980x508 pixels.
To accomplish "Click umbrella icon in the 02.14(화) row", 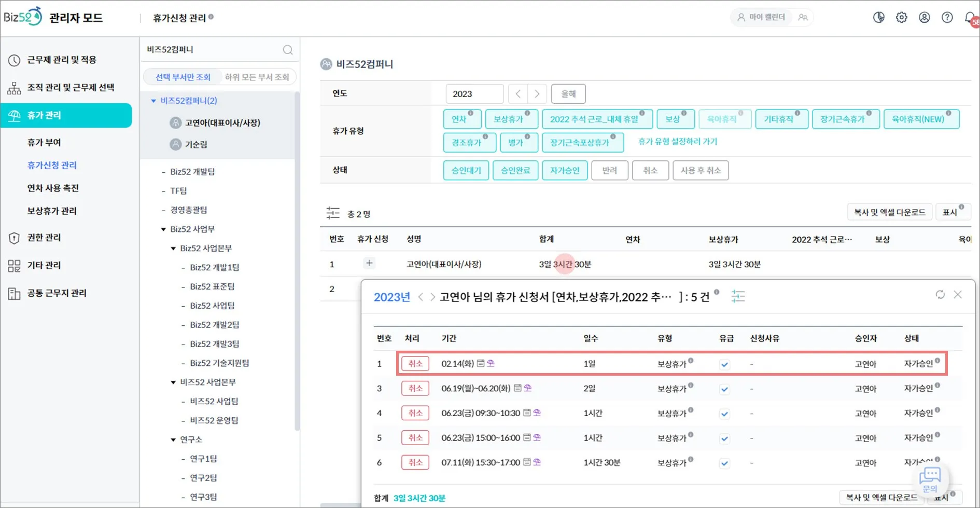I will pyautogui.click(x=491, y=363).
